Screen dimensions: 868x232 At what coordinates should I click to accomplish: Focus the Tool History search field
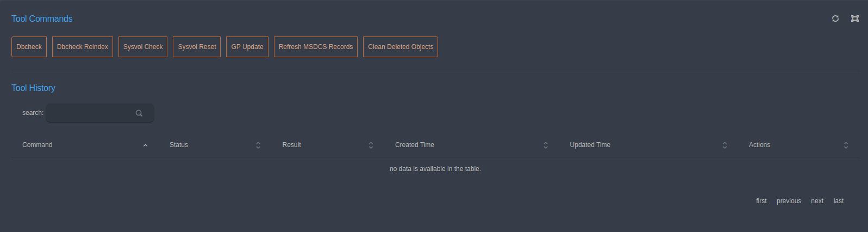100,113
